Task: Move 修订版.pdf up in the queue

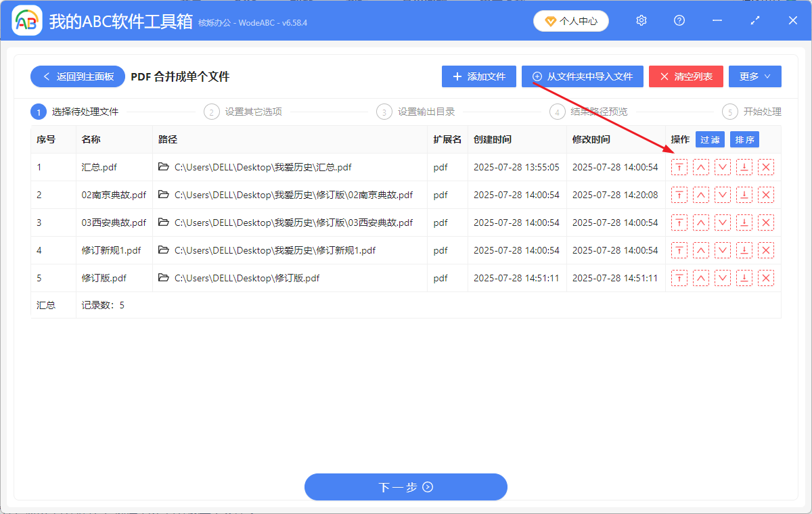Action: [700, 277]
